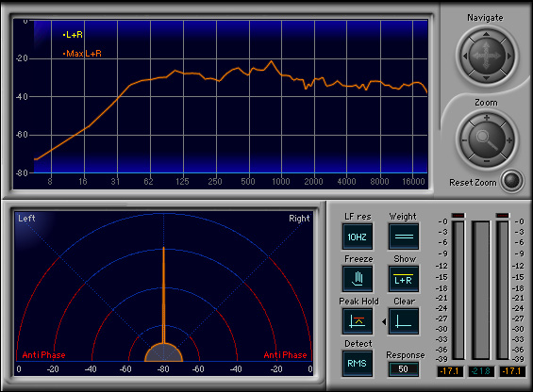The width and height of the screenshot is (533, 392).
Task: Click the middle meter readout -21.8
Action: [x=481, y=371]
